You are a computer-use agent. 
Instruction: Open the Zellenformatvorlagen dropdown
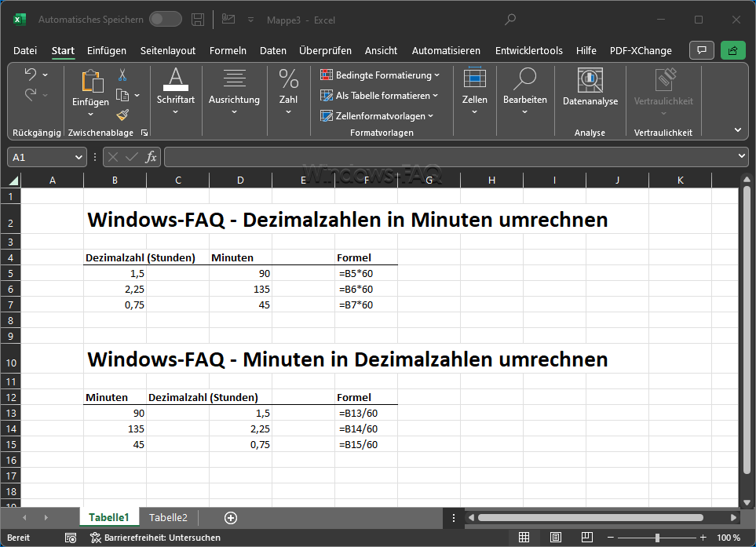tap(377, 115)
